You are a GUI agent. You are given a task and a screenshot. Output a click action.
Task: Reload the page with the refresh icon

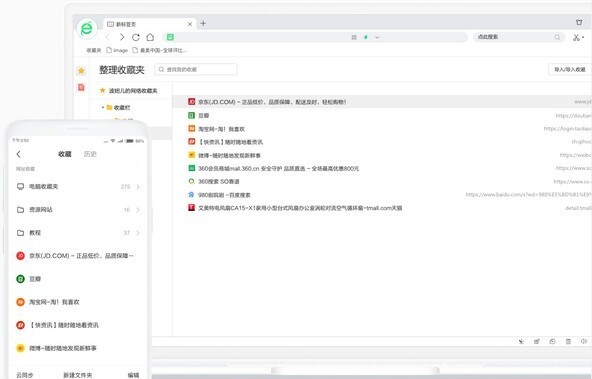point(136,37)
